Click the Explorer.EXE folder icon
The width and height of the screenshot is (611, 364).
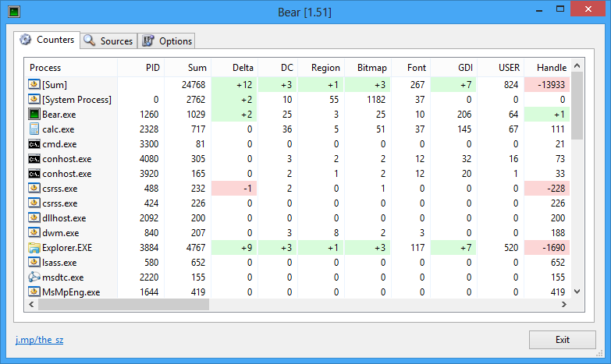tap(34, 248)
